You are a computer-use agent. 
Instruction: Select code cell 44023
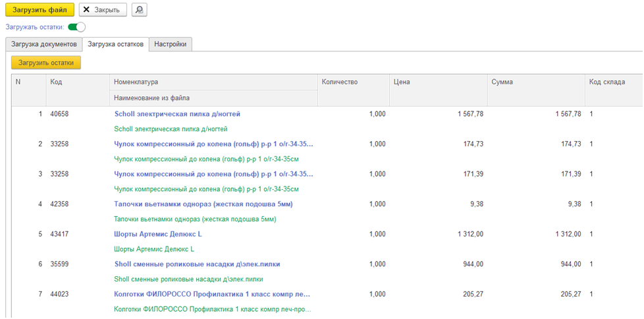coord(59,295)
